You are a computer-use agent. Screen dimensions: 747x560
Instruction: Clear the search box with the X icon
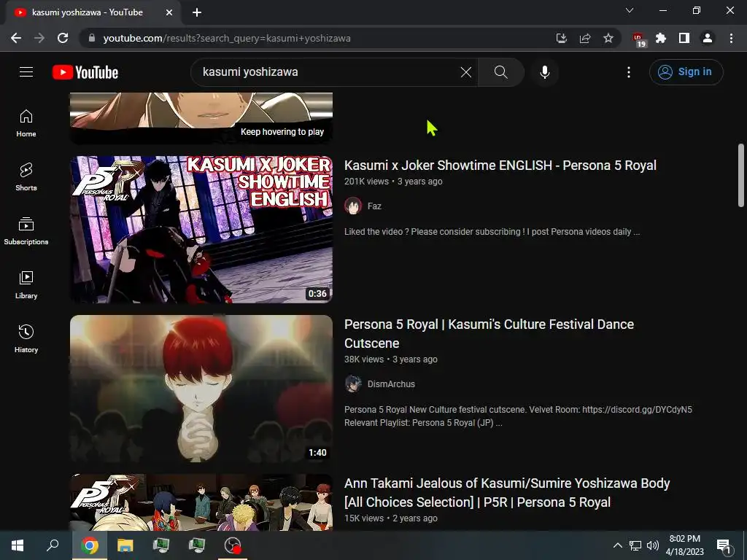click(466, 72)
